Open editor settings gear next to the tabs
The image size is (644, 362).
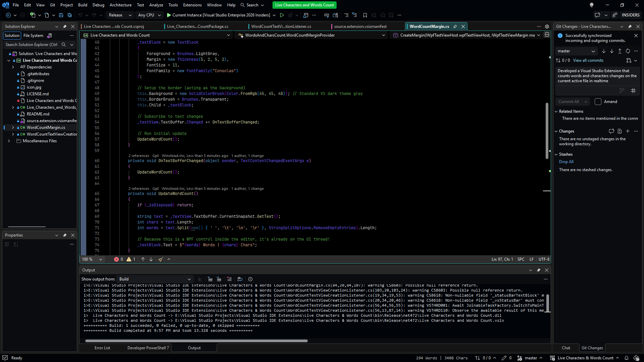[547, 27]
